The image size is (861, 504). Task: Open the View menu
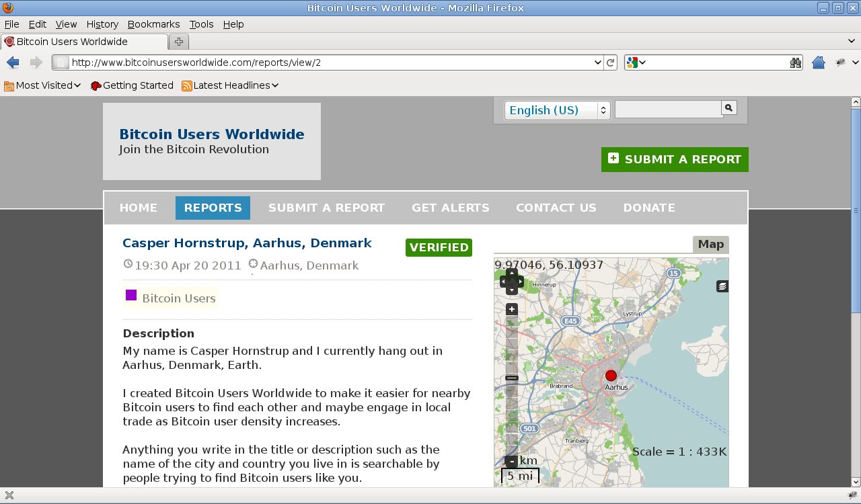[66, 24]
